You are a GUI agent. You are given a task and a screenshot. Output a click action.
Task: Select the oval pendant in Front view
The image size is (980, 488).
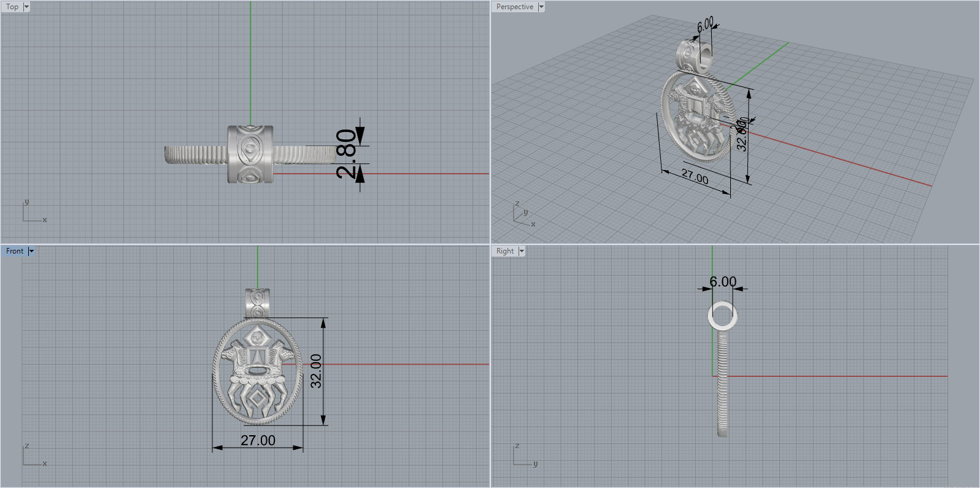(258, 371)
